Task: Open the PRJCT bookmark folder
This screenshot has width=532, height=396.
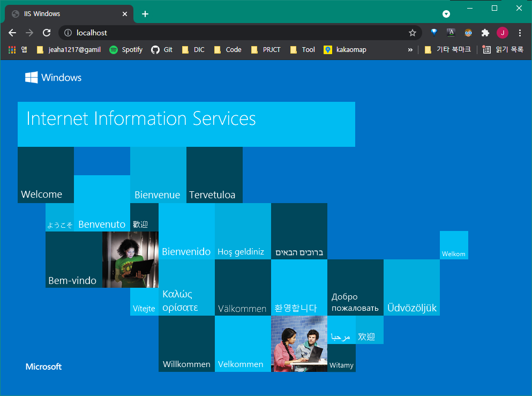Action: pyautogui.click(x=266, y=49)
